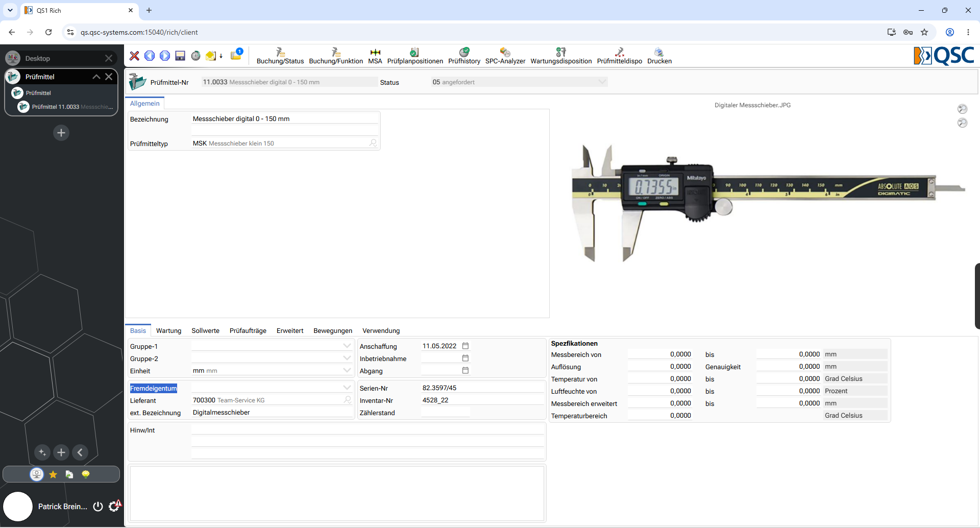
Task: Go to previous record with left arrow
Action: (150, 56)
